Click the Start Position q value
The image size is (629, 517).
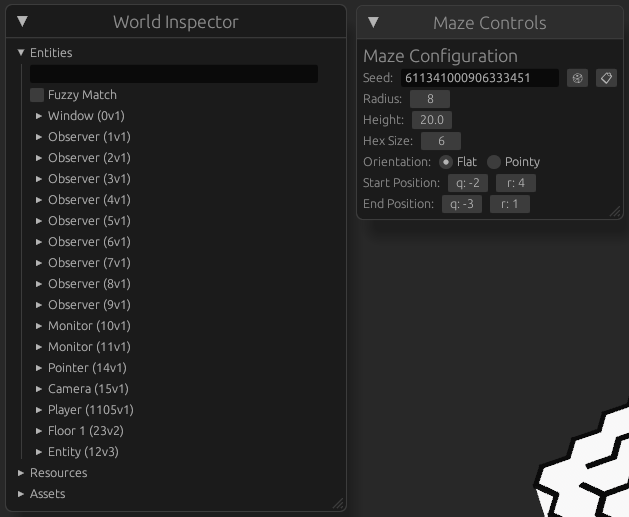pos(468,183)
